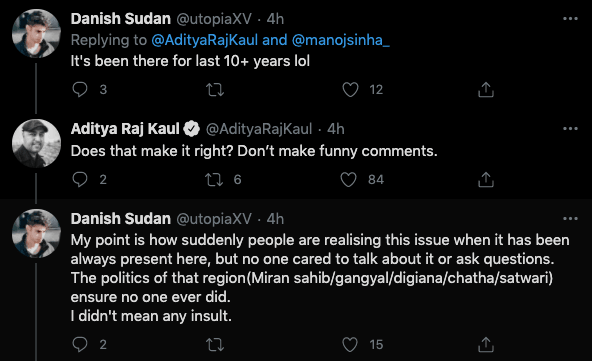Reply to Aditya Raj Kaul's tweet
592x361 pixels.
(80, 179)
